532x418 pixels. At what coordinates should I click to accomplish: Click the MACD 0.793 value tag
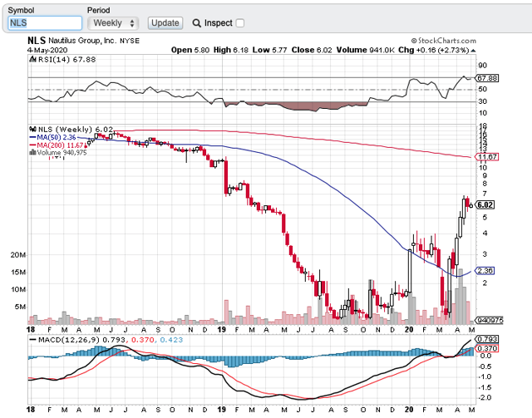(487, 339)
